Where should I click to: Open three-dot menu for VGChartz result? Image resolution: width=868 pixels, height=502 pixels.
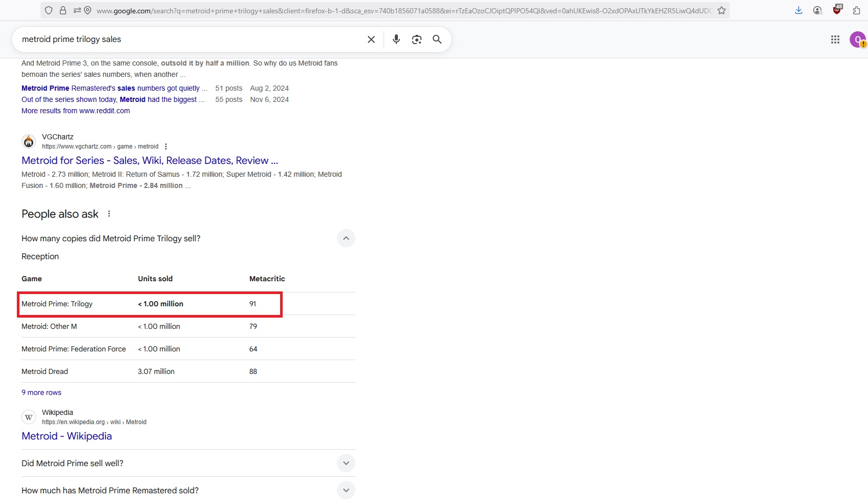166,147
